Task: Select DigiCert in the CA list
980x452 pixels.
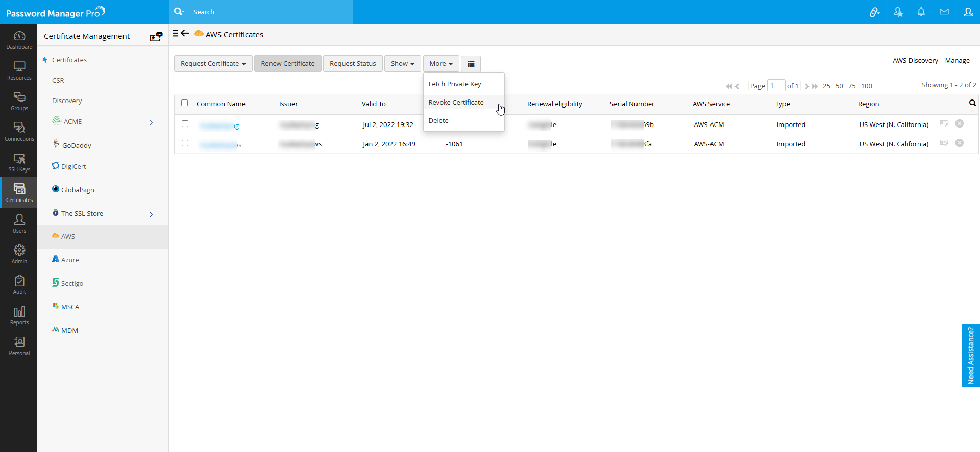Action: [x=73, y=166]
